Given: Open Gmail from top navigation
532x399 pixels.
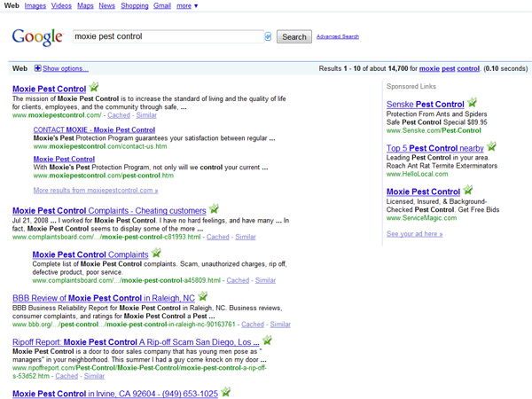Looking at the screenshot, I should pos(162,6).
